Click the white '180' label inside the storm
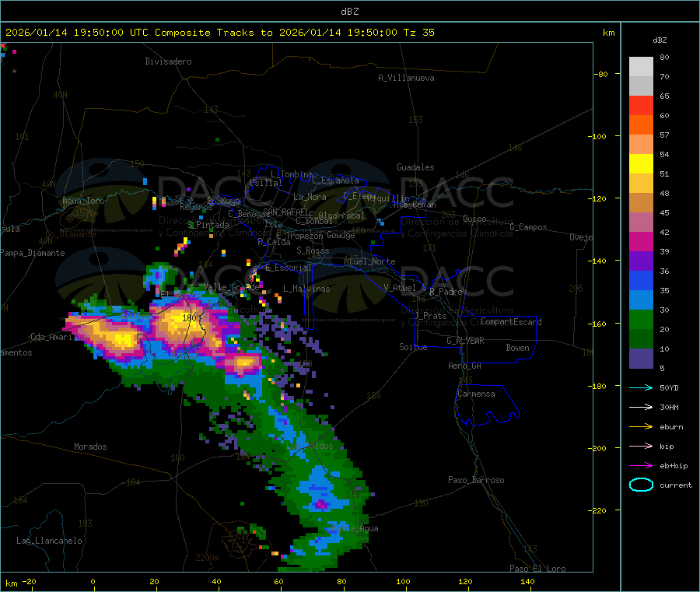The width and height of the screenshot is (700, 592). tap(189, 318)
